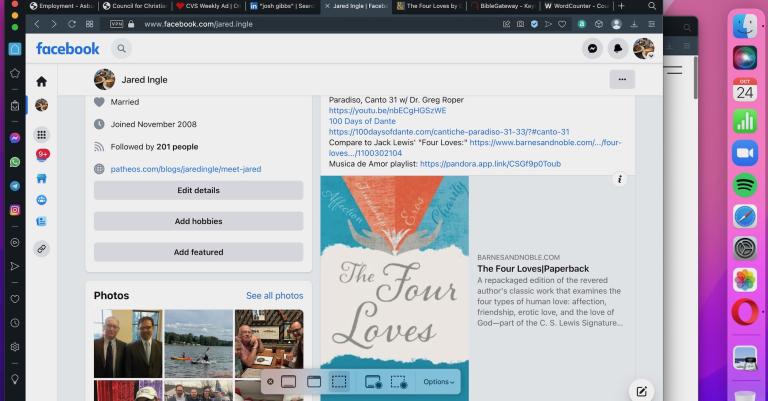This screenshot has width=768, height=401.
Task: Click the Add hobbies button
Action: (x=198, y=221)
